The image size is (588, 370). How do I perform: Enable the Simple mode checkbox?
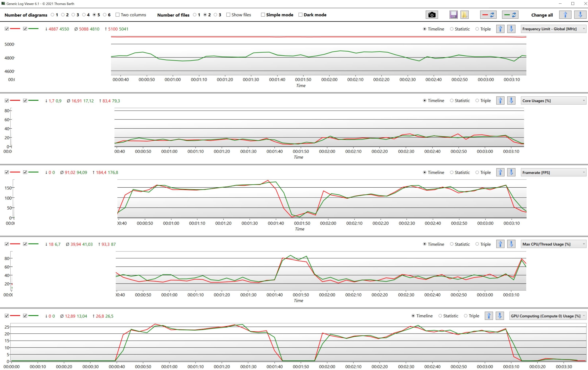263,15
